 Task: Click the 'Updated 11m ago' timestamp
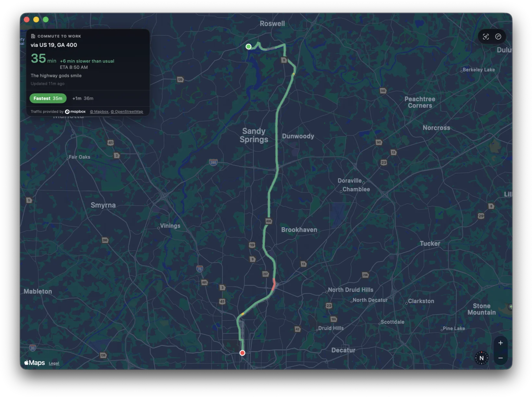click(x=47, y=84)
